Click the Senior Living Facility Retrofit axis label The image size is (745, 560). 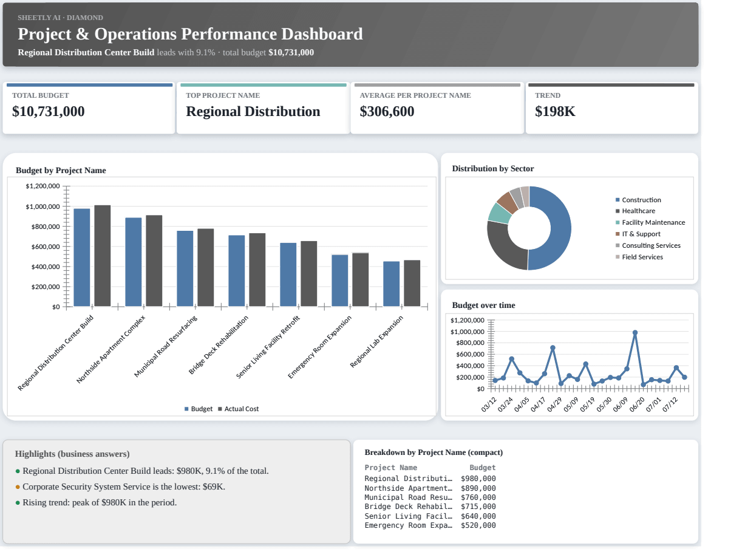(x=268, y=348)
